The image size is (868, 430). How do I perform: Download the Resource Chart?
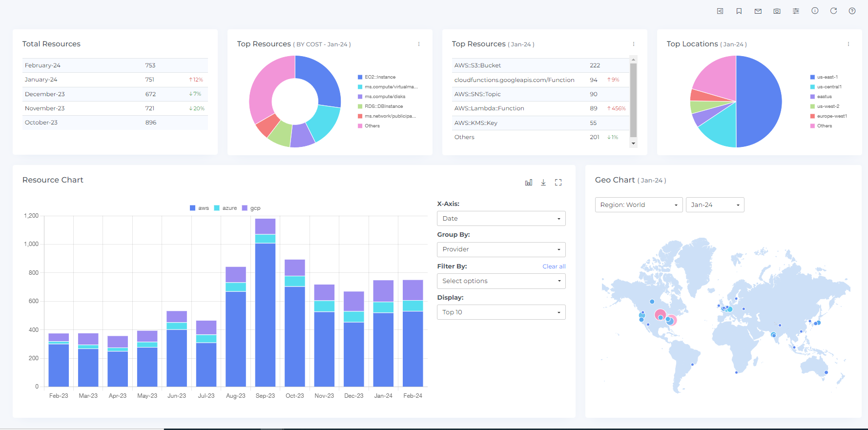pyautogui.click(x=543, y=183)
